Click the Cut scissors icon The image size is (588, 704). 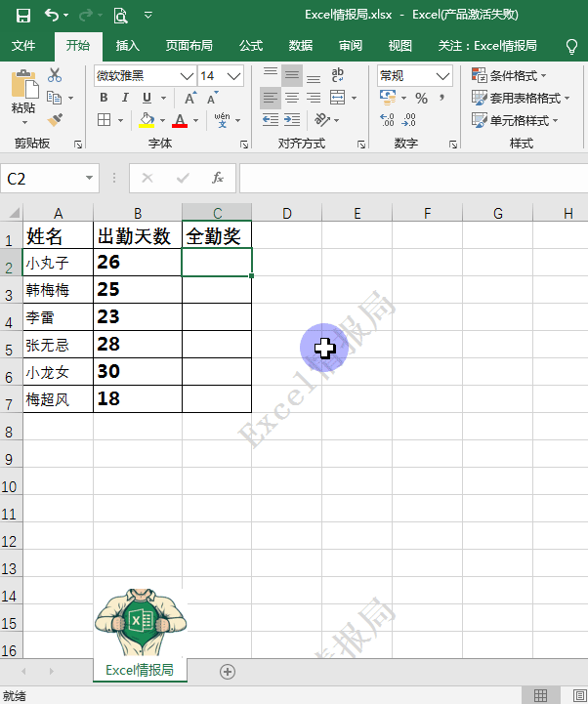(55, 75)
